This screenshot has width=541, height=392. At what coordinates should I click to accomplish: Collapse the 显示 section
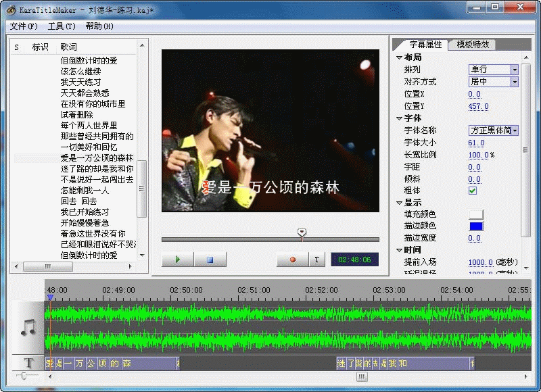coord(399,203)
